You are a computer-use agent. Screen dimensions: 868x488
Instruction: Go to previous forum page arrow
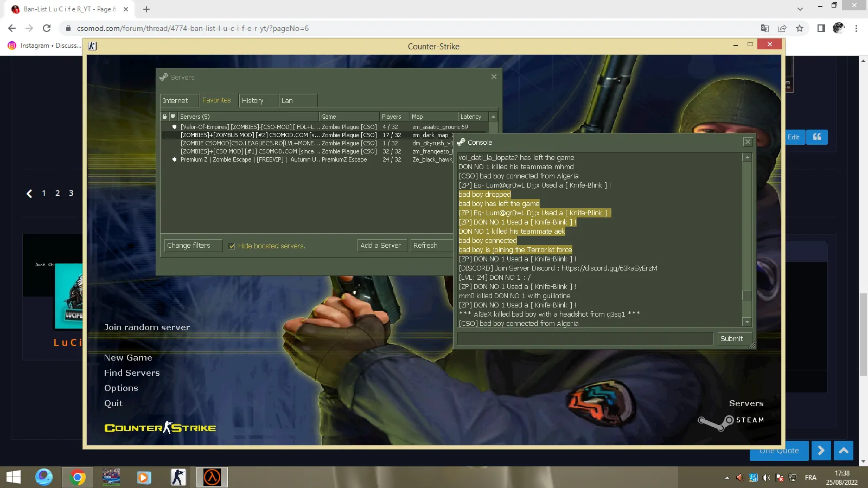(29, 193)
